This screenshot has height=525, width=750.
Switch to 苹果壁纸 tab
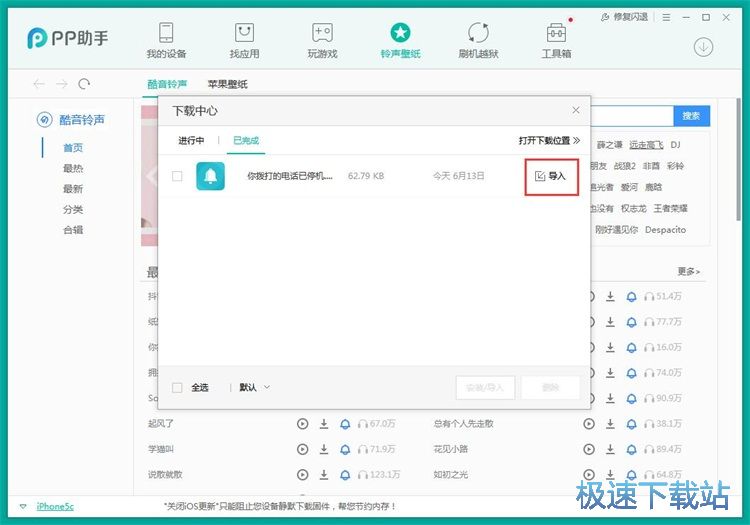pos(227,84)
